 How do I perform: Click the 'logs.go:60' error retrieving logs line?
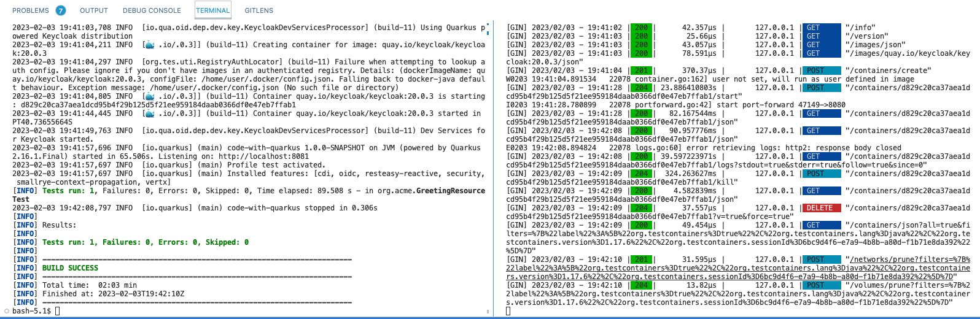click(704, 148)
